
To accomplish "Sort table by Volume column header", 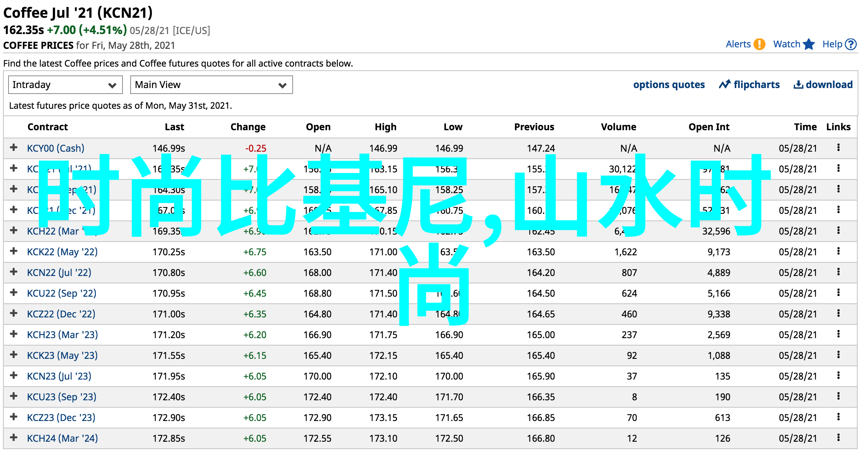I will [x=618, y=127].
